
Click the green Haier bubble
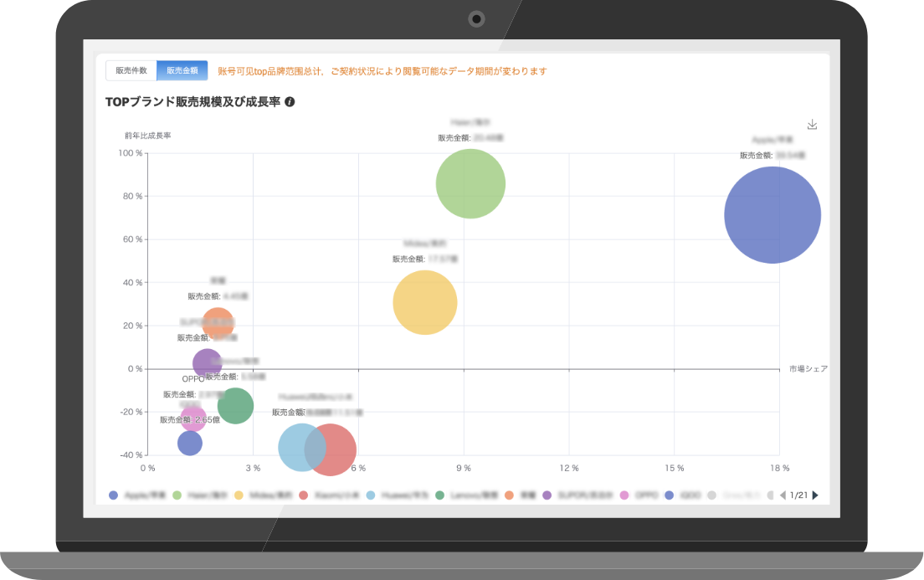pyautogui.click(x=470, y=183)
